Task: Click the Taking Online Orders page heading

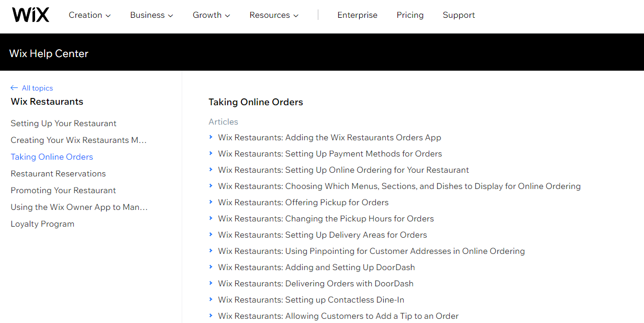Action: coord(256,102)
